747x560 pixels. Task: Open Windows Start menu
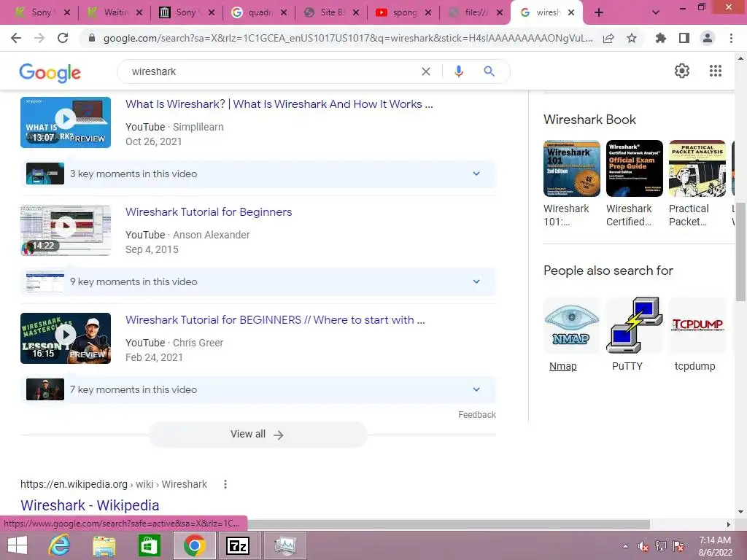tap(18, 545)
